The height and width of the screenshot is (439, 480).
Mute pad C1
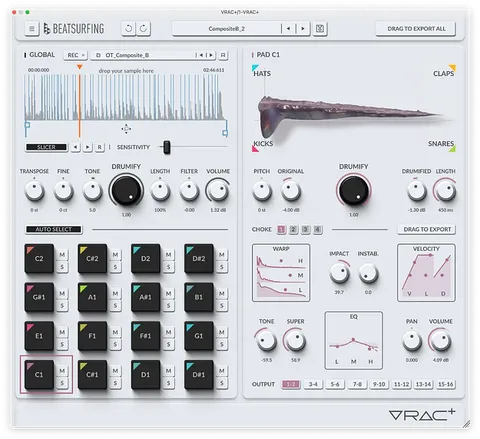(62, 371)
